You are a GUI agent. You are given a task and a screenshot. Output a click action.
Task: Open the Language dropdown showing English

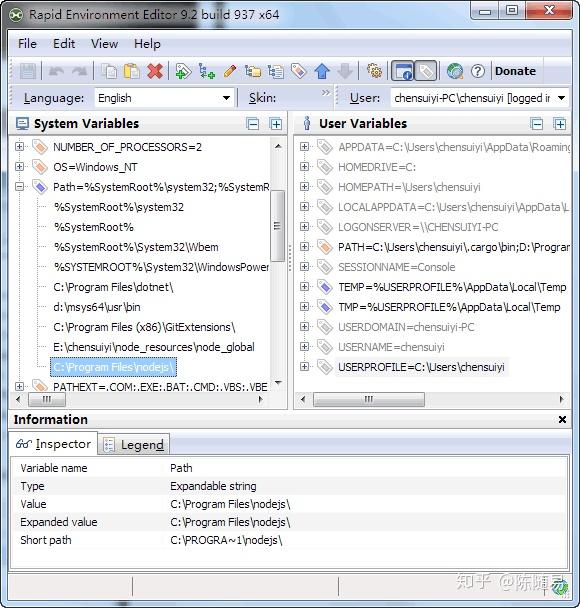click(164, 98)
